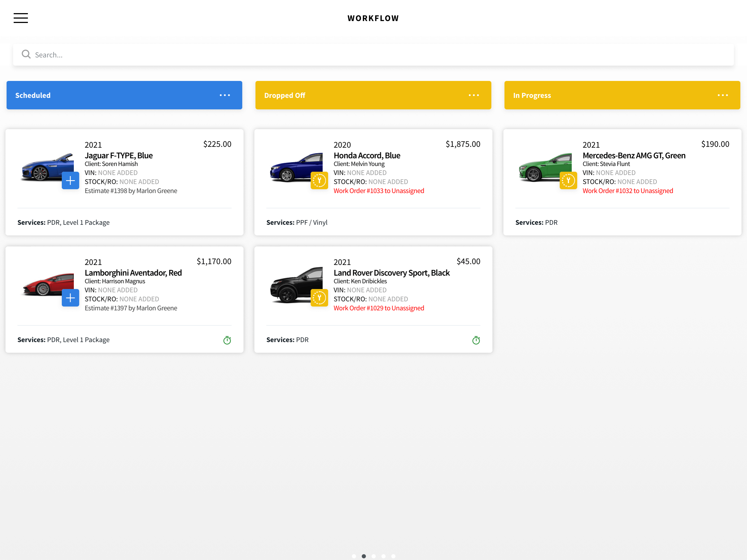Viewport: 747px width, 560px height.
Task: Go to the first page dot
Action: [x=354, y=556]
